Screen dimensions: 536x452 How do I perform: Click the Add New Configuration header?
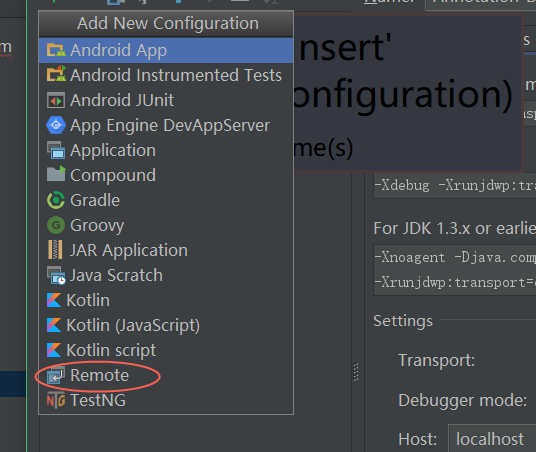point(166,24)
